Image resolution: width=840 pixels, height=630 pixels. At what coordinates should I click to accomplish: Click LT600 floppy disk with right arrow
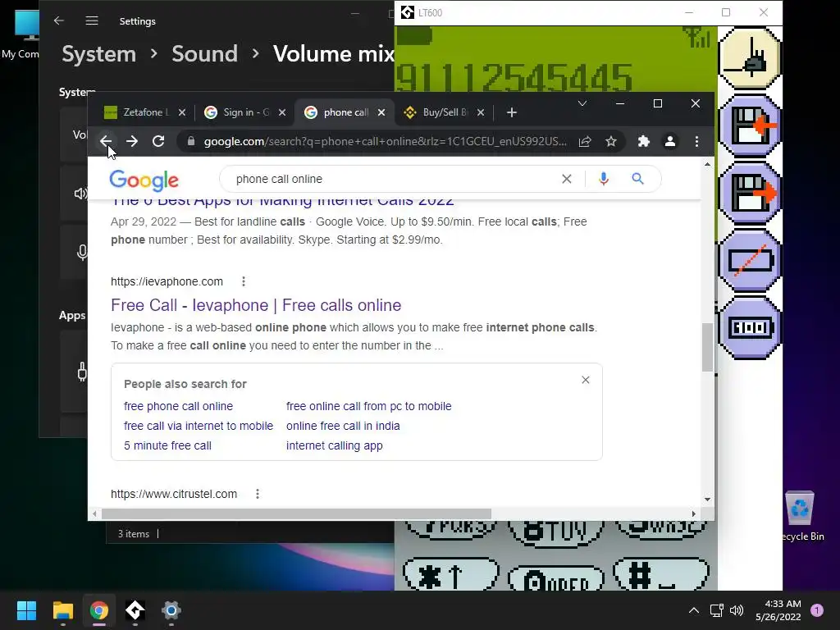[750, 193]
